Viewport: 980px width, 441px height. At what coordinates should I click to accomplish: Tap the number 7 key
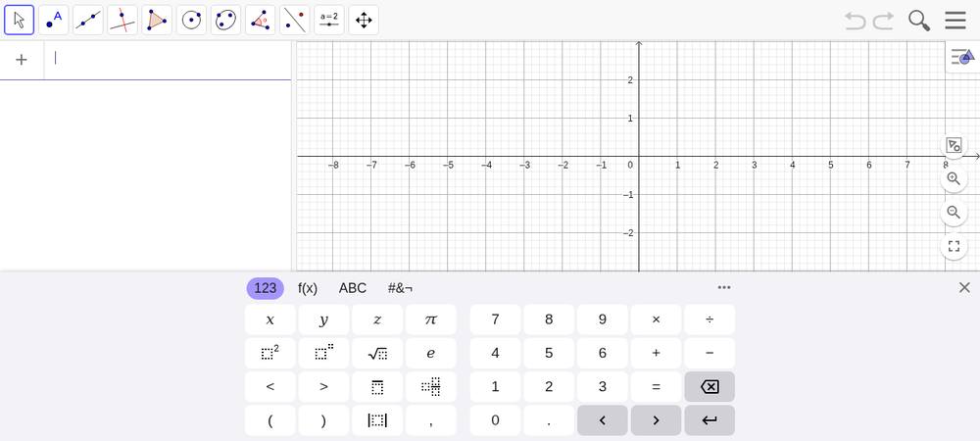point(495,319)
